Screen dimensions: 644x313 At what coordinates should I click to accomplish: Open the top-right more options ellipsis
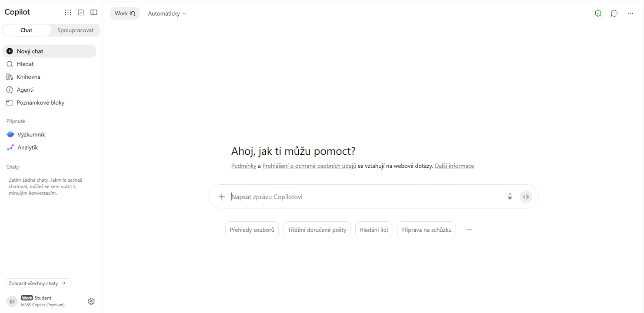click(x=631, y=13)
